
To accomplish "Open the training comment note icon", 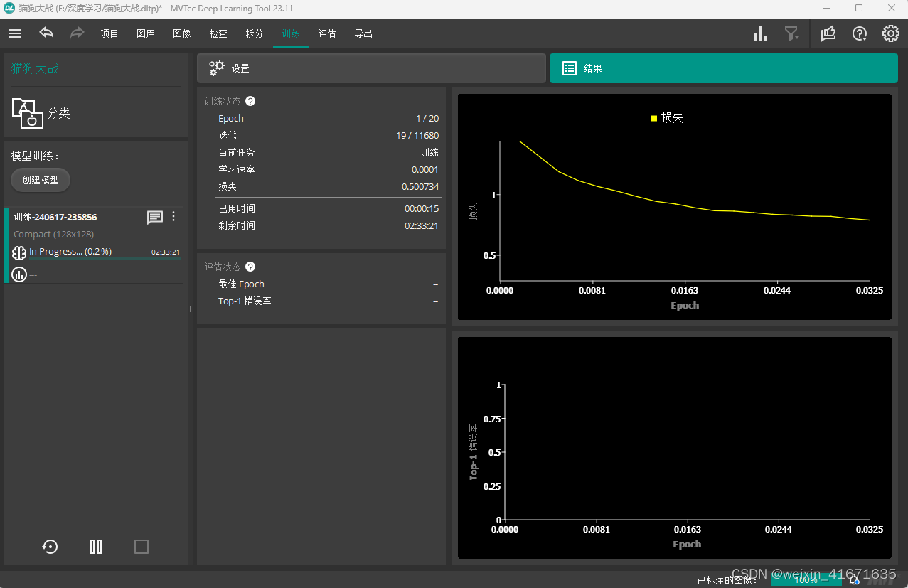I will point(155,218).
